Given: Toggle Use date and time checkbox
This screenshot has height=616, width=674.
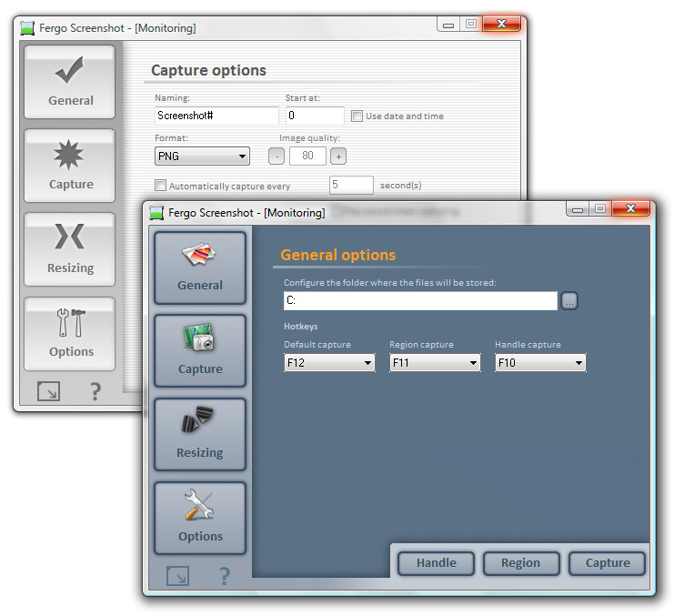Looking at the screenshot, I should (x=357, y=116).
